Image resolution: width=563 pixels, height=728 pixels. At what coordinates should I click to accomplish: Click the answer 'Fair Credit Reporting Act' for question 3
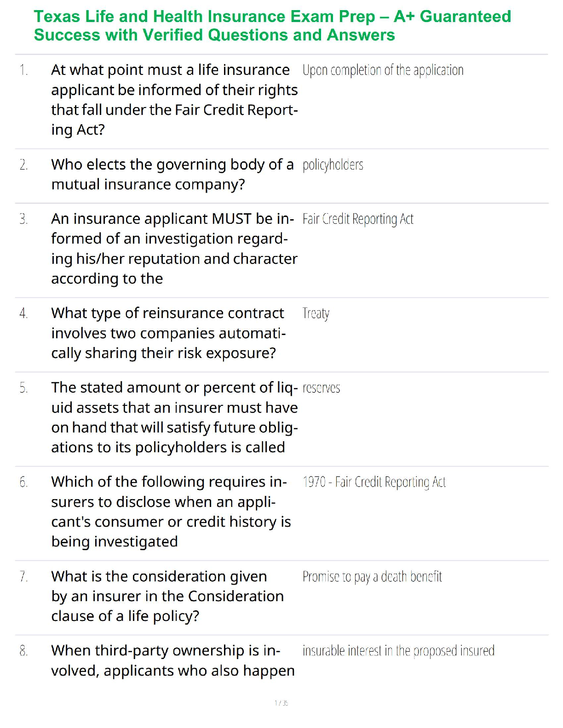point(358,219)
